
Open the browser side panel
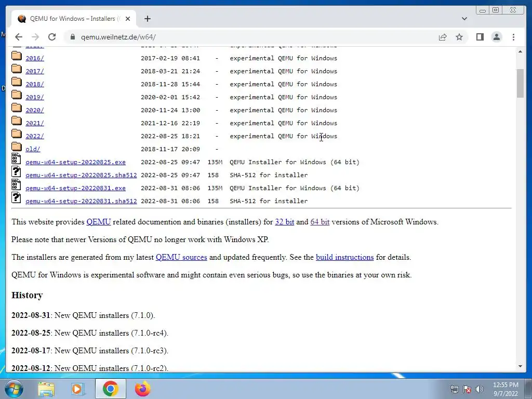(x=480, y=37)
